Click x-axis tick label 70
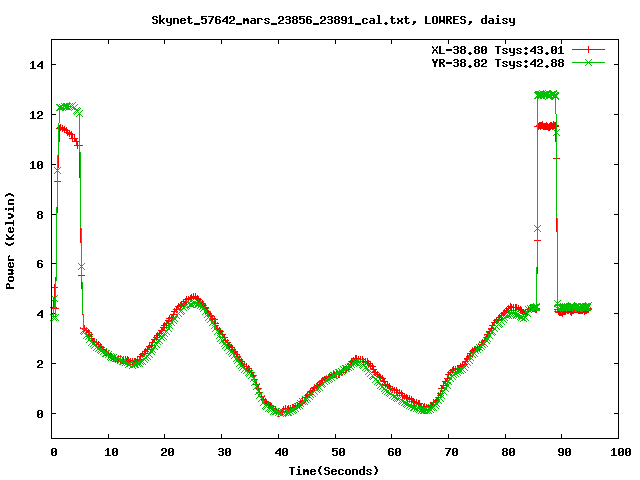 click(x=451, y=452)
